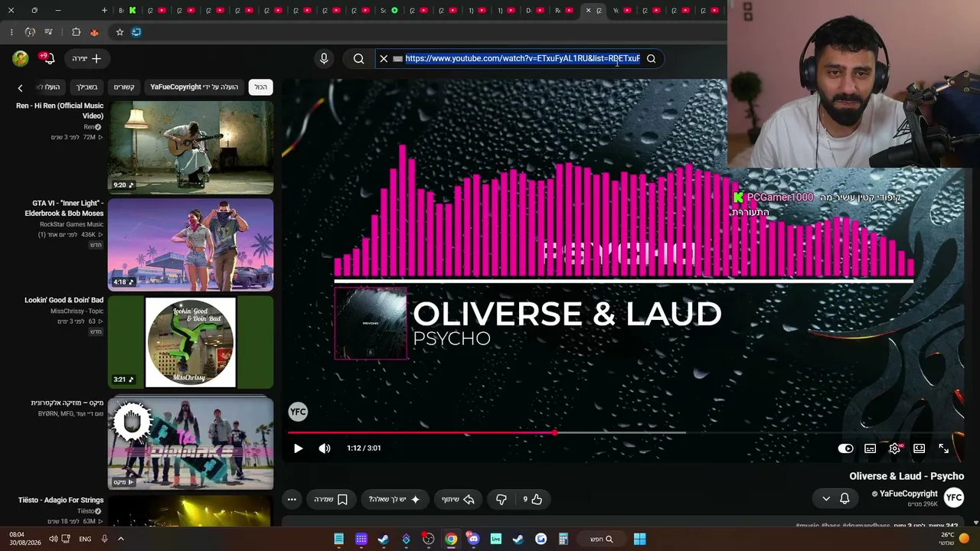Seek on the red video progress bar
This screenshot has width=980, height=551.
click(x=626, y=433)
